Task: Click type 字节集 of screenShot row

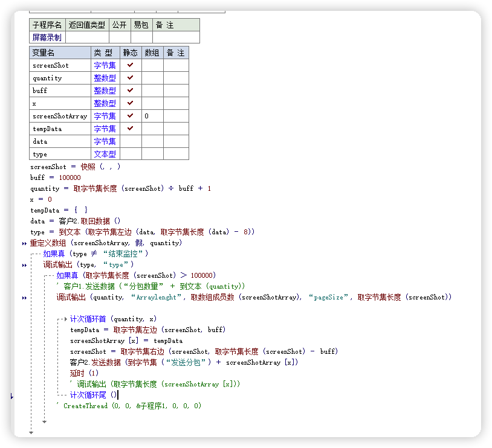Action: tap(105, 65)
